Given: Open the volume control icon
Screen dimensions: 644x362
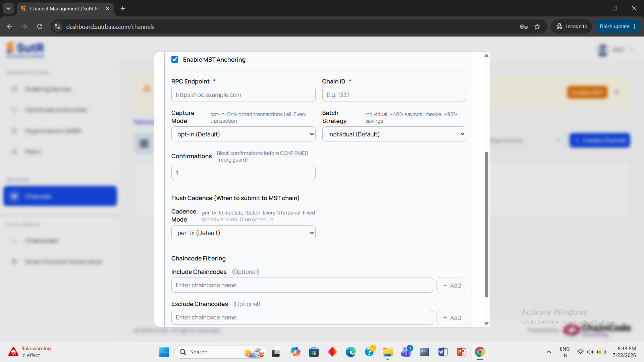Looking at the screenshot, I should (590, 352).
